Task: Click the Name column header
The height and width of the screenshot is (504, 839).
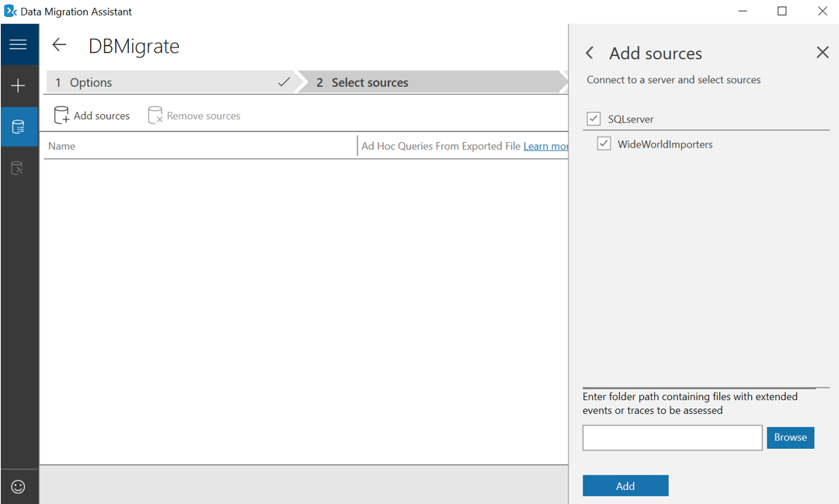Action: click(61, 146)
